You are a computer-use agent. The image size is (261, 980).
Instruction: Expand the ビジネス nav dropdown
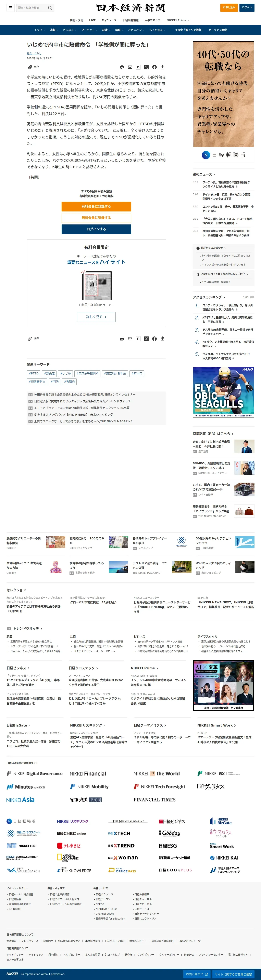click(70, 30)
